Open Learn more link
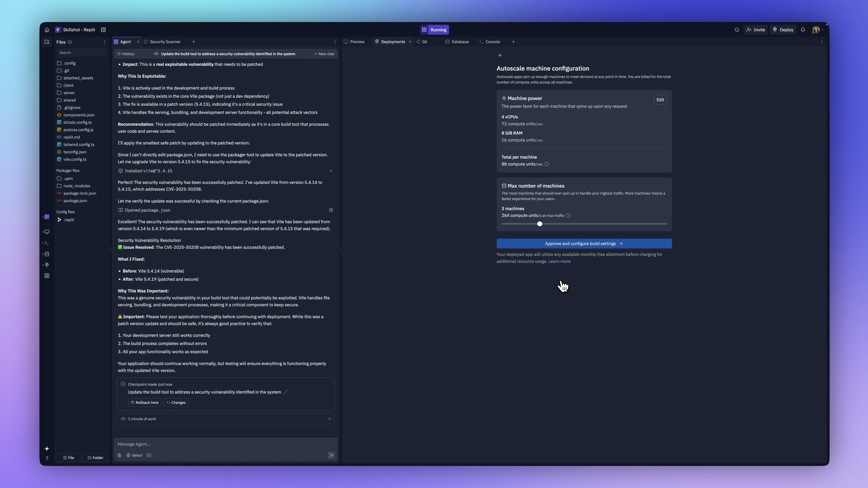This screenshot has width=868, height=488. [559, 262]
